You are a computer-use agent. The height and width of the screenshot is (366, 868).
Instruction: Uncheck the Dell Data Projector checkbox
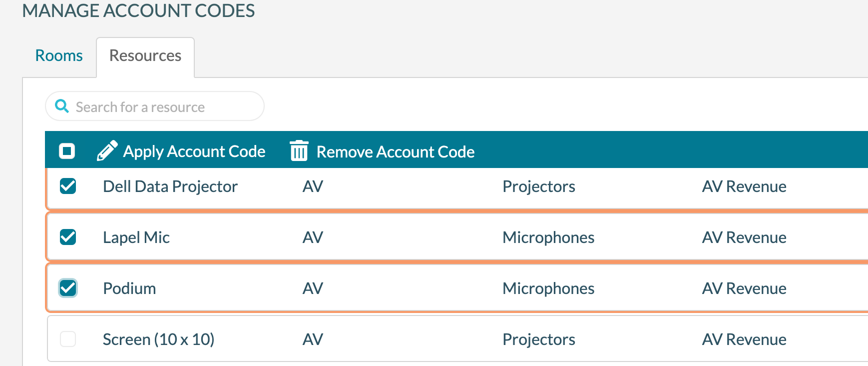68,186
